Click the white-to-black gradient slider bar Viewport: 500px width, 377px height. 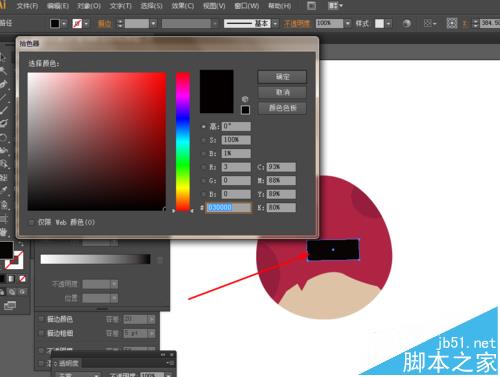[95, 259]
